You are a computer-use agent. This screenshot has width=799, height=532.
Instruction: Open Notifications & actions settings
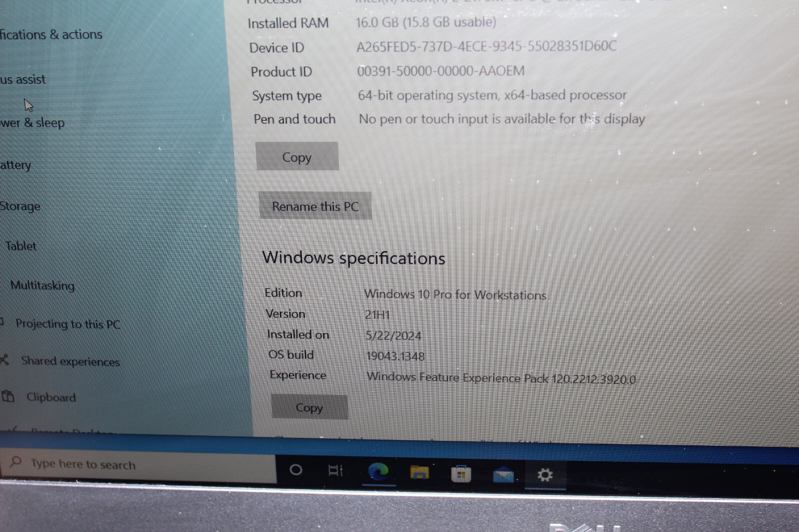click(x=51, y=34)
